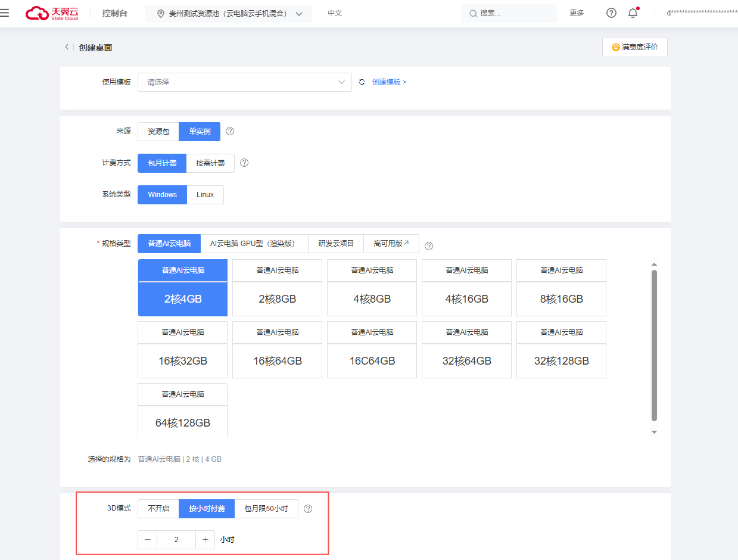The image size is (738, 560).
Task: Click the help icon beside 计费方式 options
Action: click(x=244, y=163)
